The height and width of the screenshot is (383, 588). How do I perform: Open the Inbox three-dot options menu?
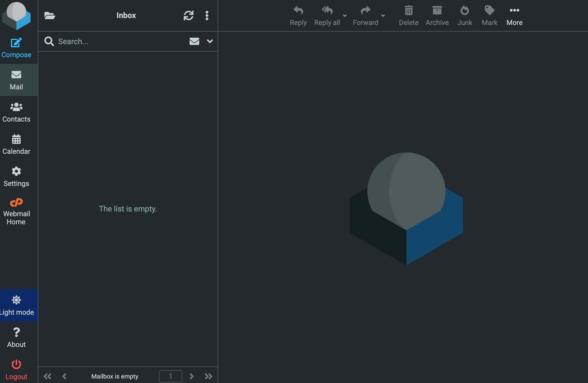point(207,16)
